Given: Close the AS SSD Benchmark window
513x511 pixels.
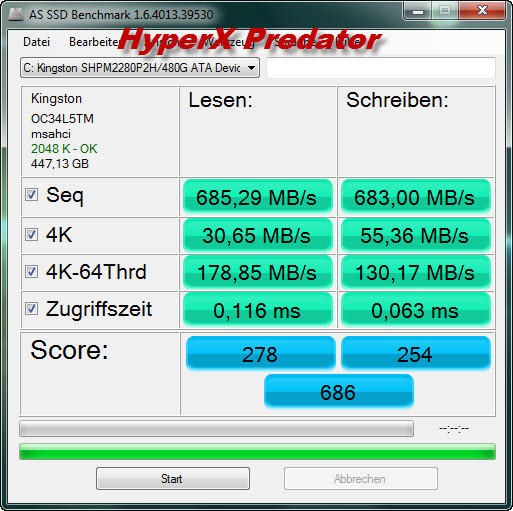Looking at the screenshot, I should [x=482, y=11].
